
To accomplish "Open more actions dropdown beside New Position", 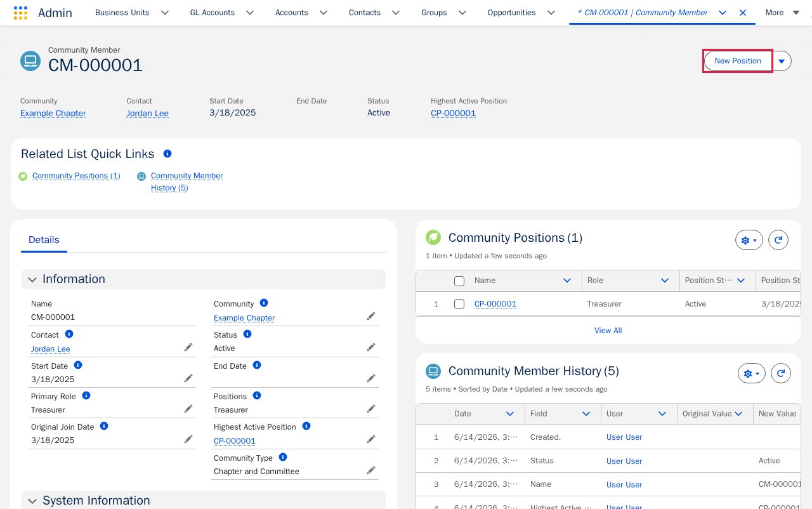I will pos(782,61).
